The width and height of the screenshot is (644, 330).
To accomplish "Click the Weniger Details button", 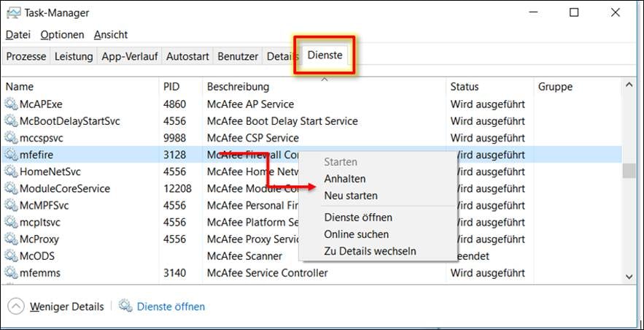I will coord(66,307).
